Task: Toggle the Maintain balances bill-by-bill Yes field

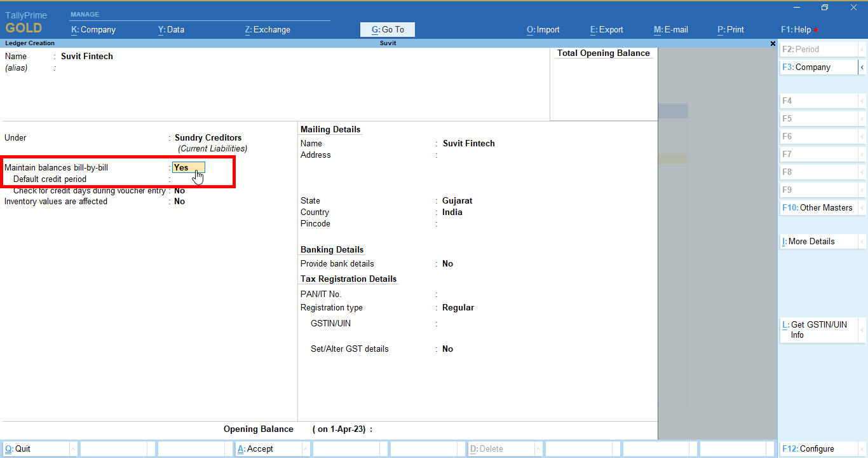Action: click(x=189, y=167)
